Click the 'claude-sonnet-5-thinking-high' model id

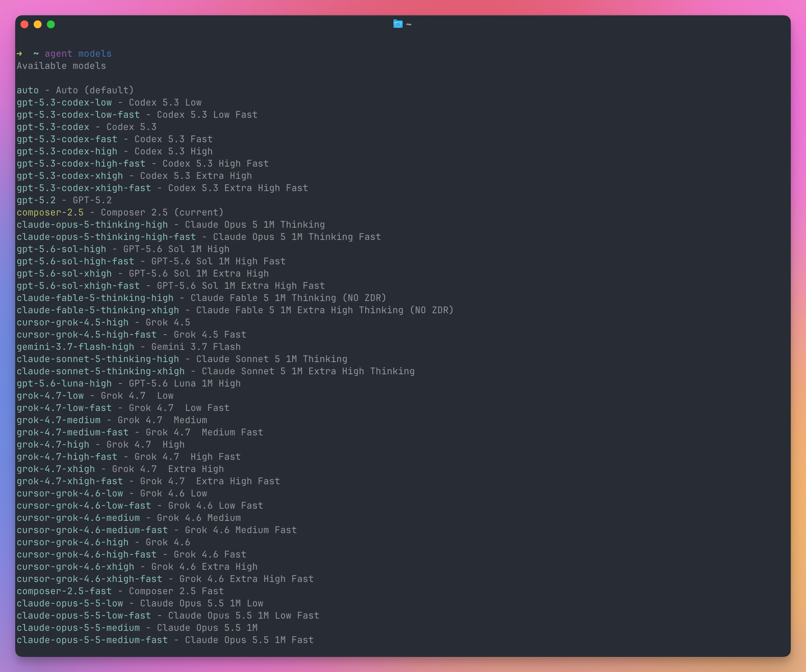click(98, 359)
